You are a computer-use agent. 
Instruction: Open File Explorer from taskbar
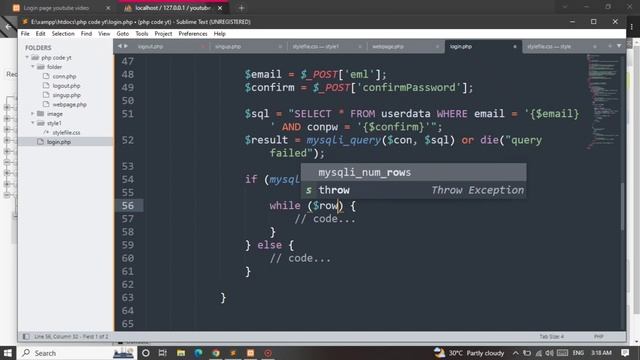[x=181, y=353]
